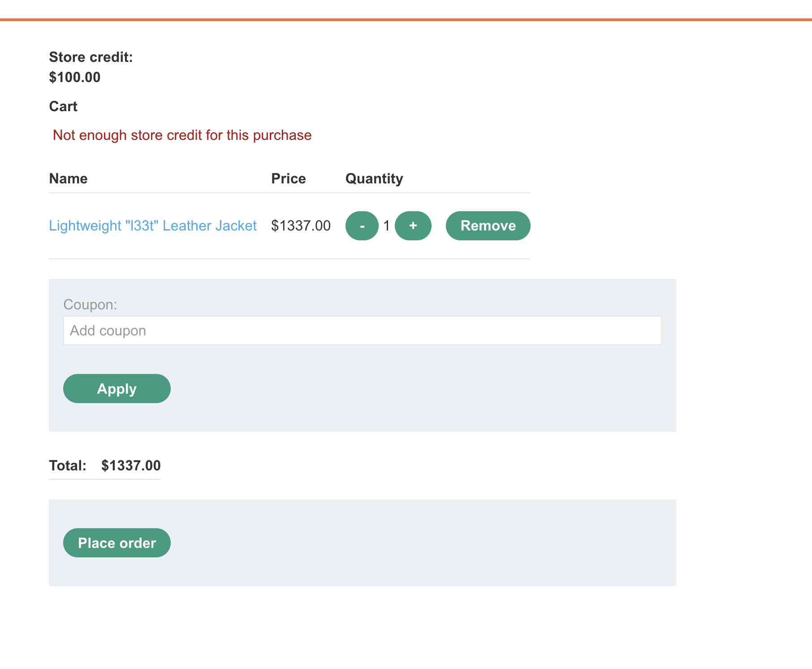
Task: Click the Total label
Action: coord(68,465)
